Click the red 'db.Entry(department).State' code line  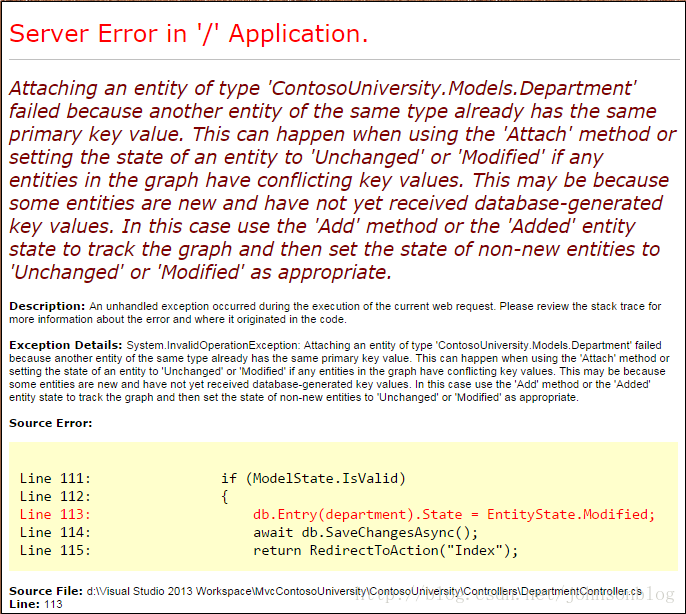tap(454, 514)
